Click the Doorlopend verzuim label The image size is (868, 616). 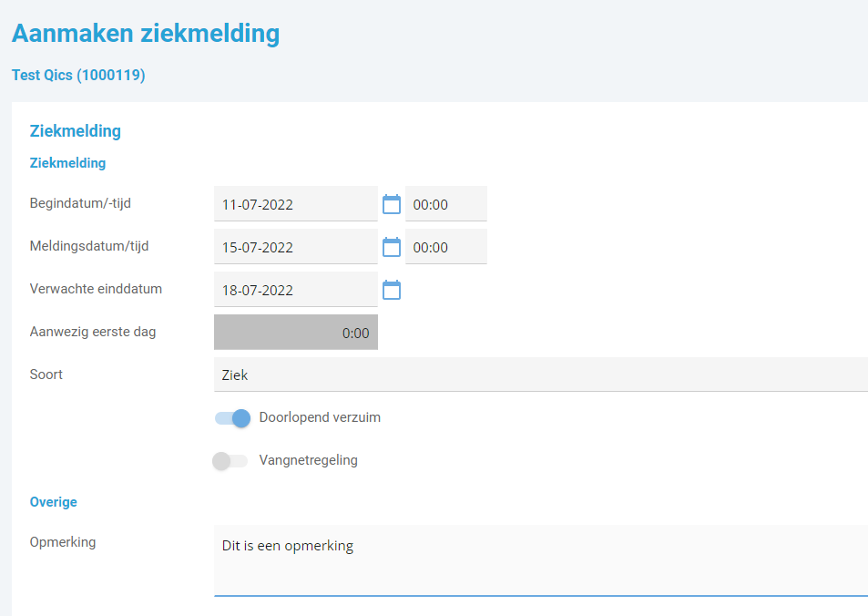click(320, 417)
